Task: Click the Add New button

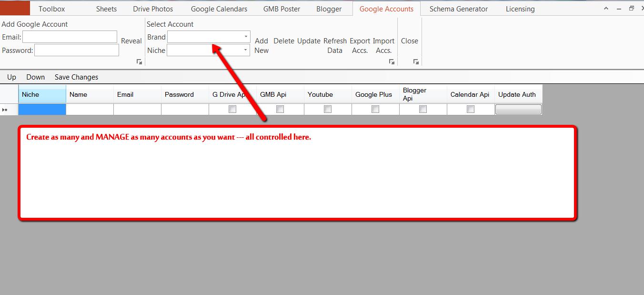Action: (262, 46)
